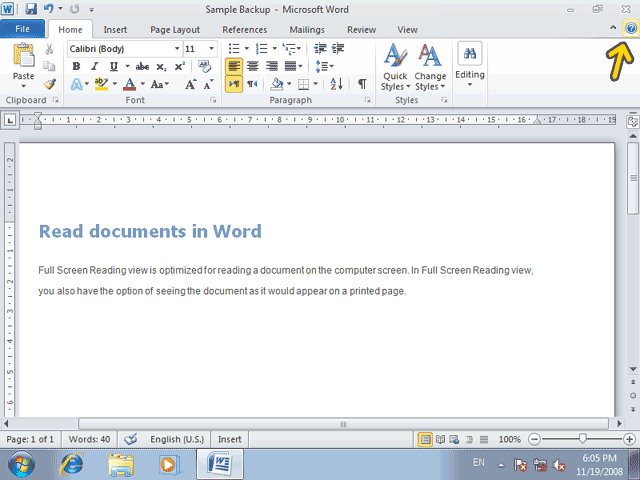
Task: Open the References tab
Action: pyautogui.click(x=244, y=29)
